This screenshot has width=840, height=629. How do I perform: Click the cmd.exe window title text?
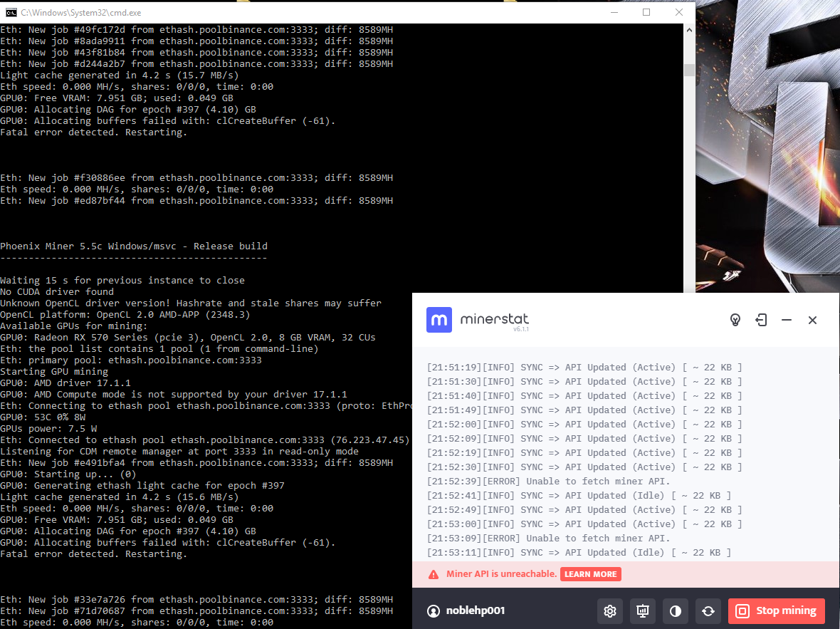coord(81,12)
